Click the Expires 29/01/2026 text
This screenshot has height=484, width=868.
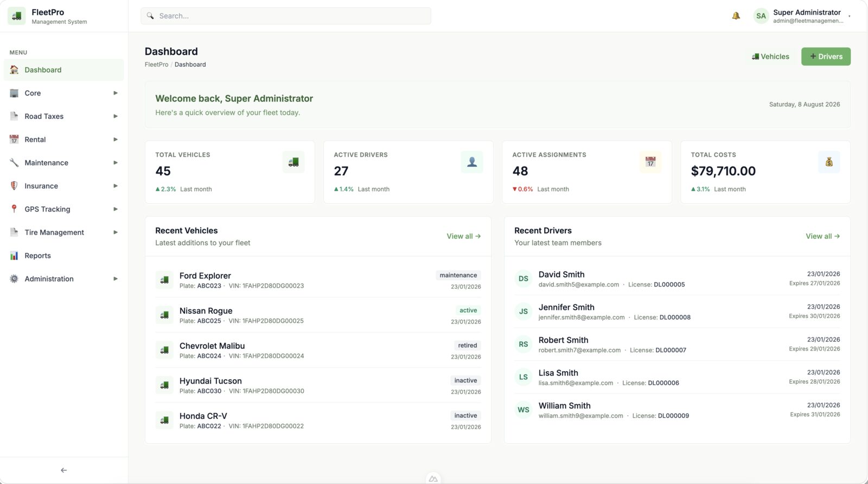click(814, 349)
